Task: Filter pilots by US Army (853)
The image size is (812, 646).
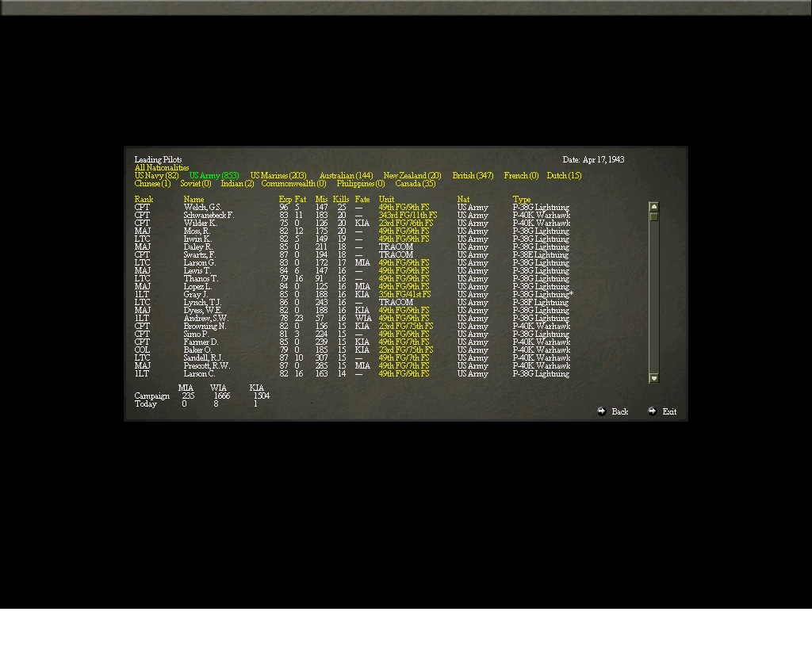Action: (214, 175)
